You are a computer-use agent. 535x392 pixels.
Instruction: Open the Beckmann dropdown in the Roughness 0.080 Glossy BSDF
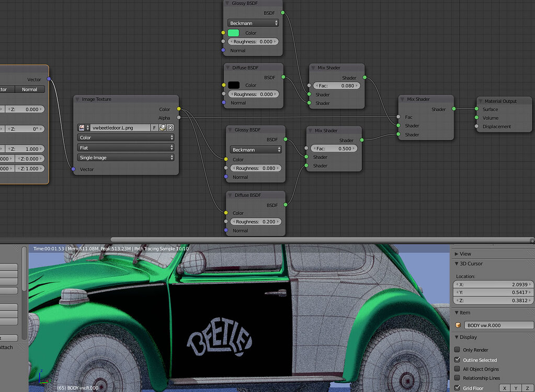point(256,149)
